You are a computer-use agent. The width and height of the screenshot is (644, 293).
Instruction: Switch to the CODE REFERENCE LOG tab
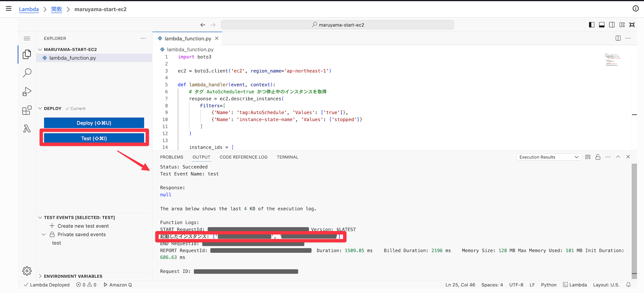tap(243, 157)
